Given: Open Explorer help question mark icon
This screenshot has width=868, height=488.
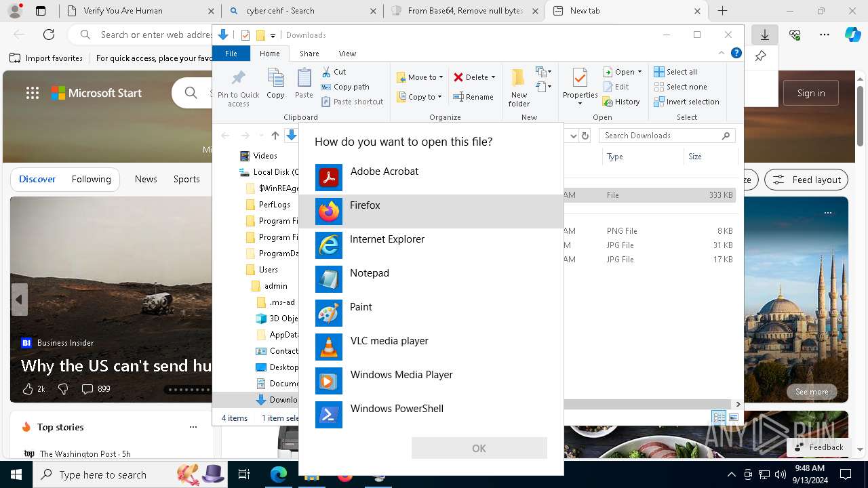Looking at the screenshot, I should click(x=736, y=53).
